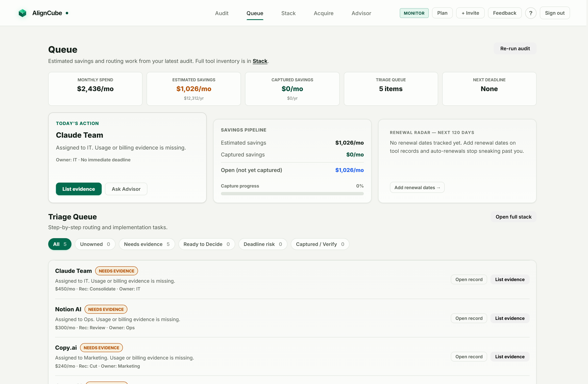
Task: Open record for Notion AI
Action: (469, 318)
